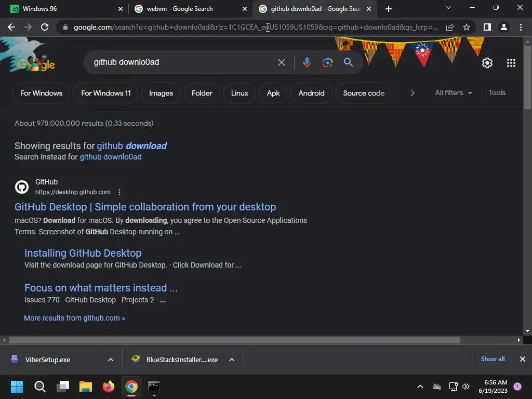This screenshot has height=399, width=532.
Task: Open options for desktop.github.com result
Action: (x=119, y=192)
